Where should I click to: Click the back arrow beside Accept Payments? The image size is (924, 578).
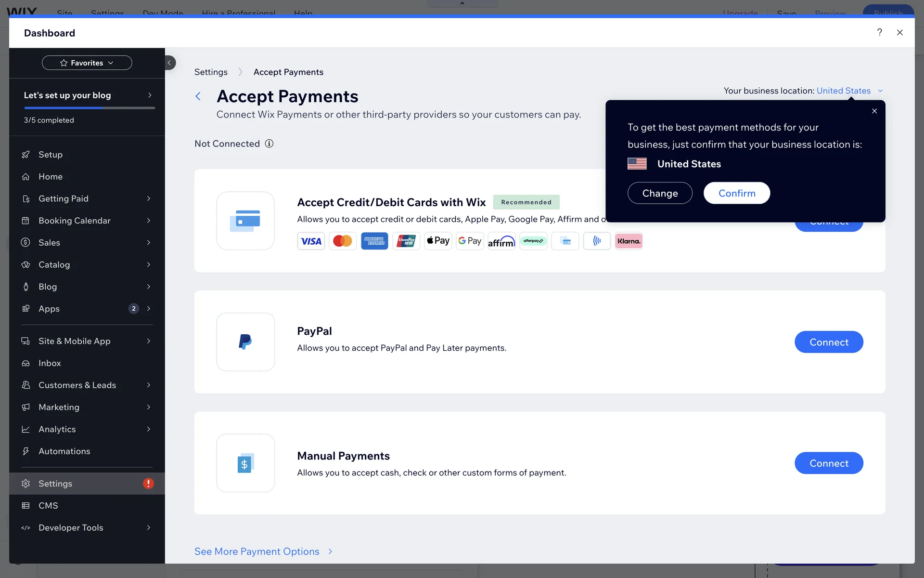coord(198,96)
